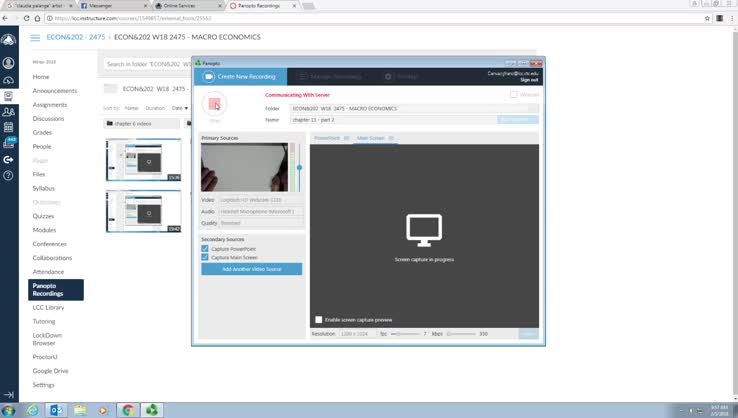This screenshot has height=418, width=738.
Task: Go back in the browser
Action: tap(5, 18)
